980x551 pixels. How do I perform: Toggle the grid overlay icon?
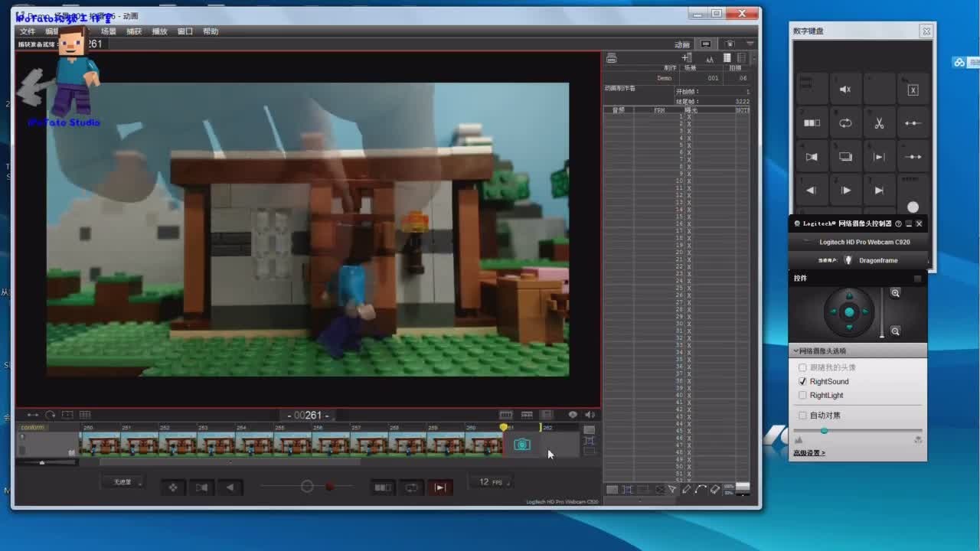85,415
